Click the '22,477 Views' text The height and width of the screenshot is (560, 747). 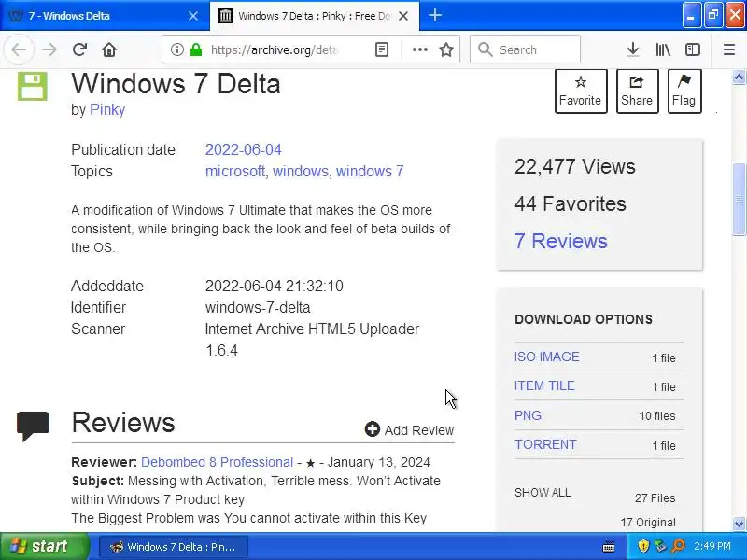[575, 167]
